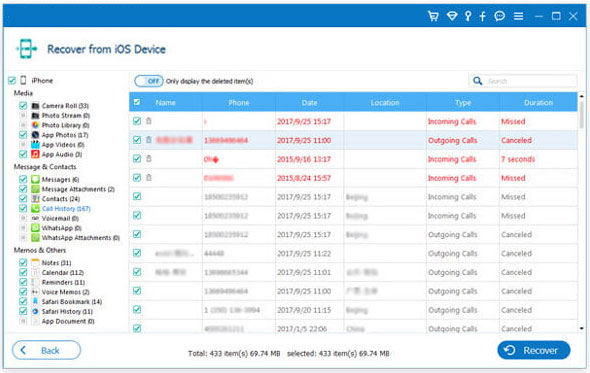The height and width of the screenshot is (373, 590).
Task: Click the search magnifier icon
Action: pos(477,81)
